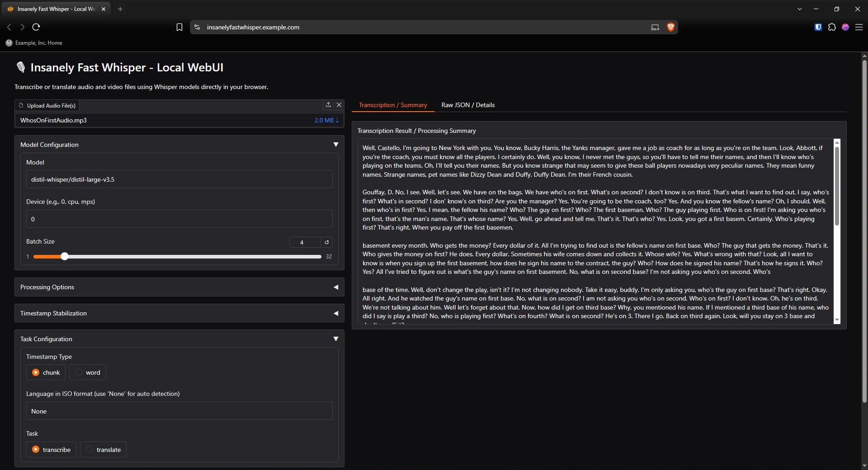868x470 pixels.
Task: Click the main page vertical scrollbar
Action: 864,230
